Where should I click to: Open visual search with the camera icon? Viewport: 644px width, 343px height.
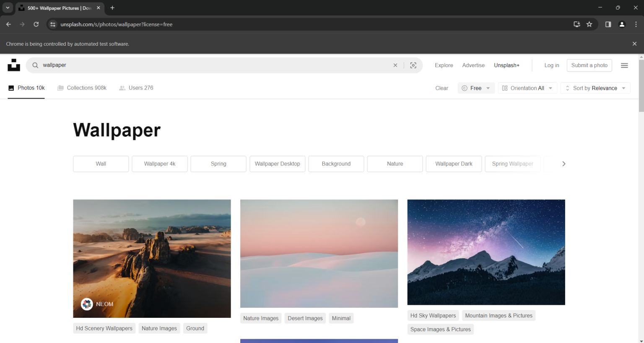(413, 65)
